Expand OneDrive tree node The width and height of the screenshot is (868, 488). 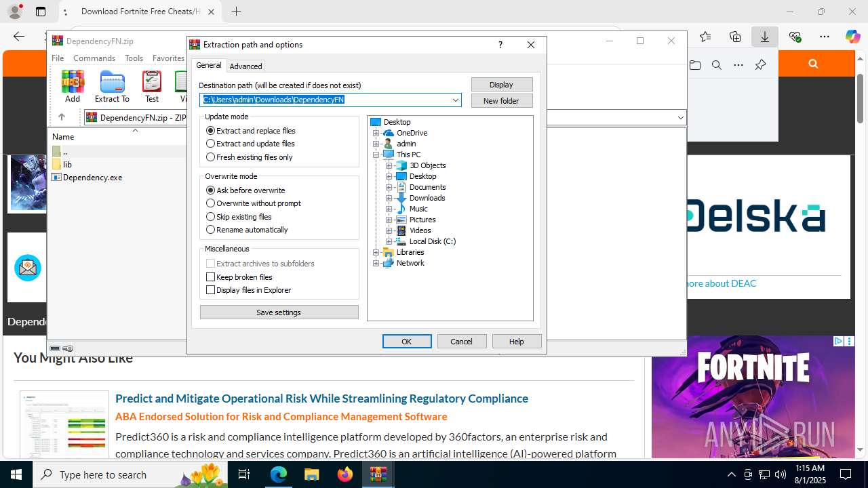(x=376, y=133)
